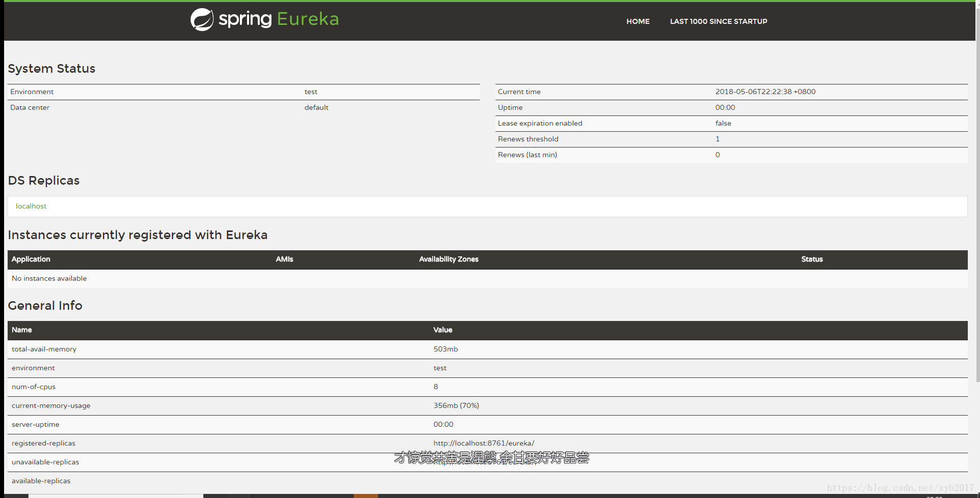Screen dimensions: 980x498
Task: Click the available-replicas row name
Action: click(x=41, y=481)
